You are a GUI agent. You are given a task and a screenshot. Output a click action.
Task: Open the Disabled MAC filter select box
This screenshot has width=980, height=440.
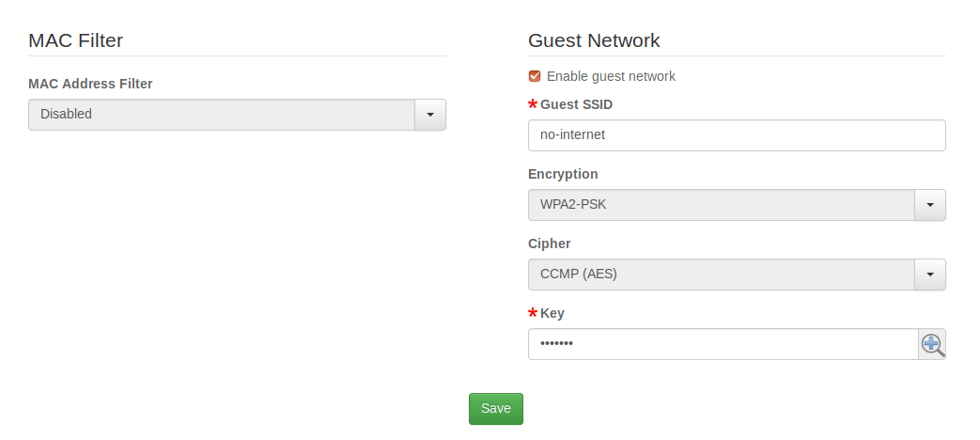tap(222, 115)
